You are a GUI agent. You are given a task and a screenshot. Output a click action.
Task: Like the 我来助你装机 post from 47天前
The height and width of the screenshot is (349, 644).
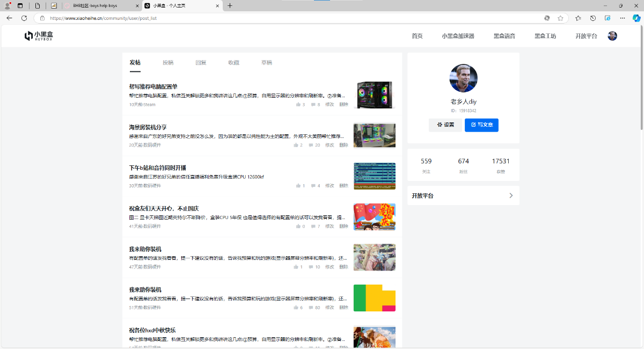coord(296,267)
